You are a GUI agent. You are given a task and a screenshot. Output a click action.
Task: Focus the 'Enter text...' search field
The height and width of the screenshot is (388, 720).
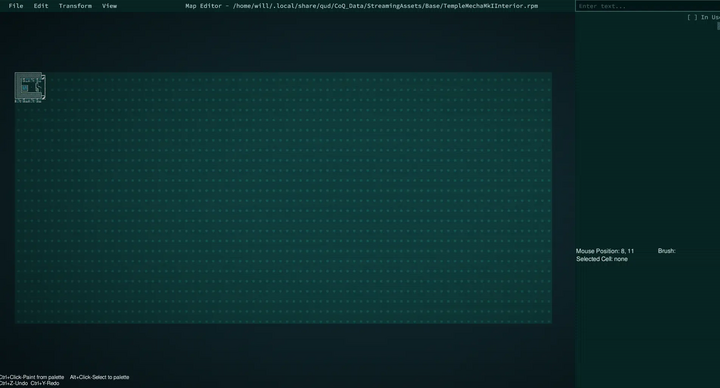pyautogui.click(x=647, y=6)
